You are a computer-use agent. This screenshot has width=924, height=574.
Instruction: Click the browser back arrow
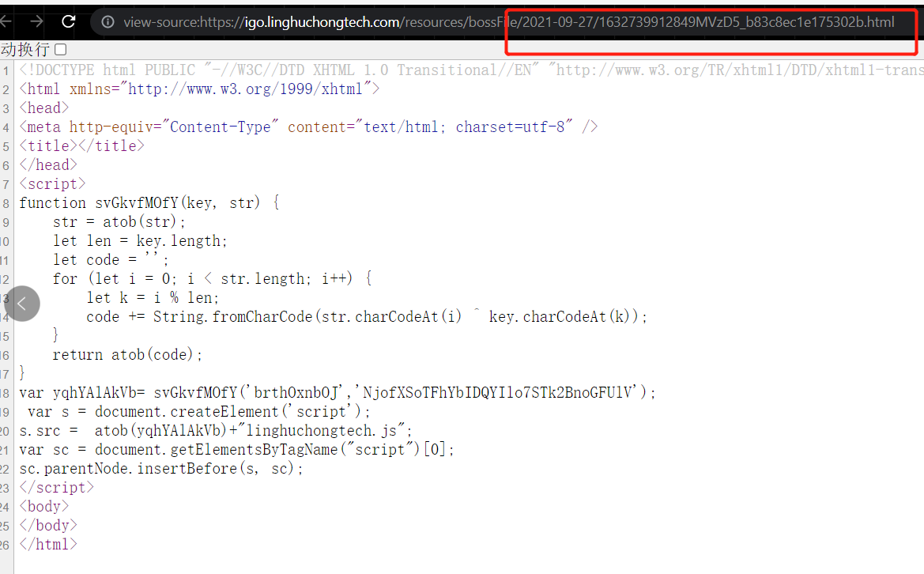click(6, 22)
